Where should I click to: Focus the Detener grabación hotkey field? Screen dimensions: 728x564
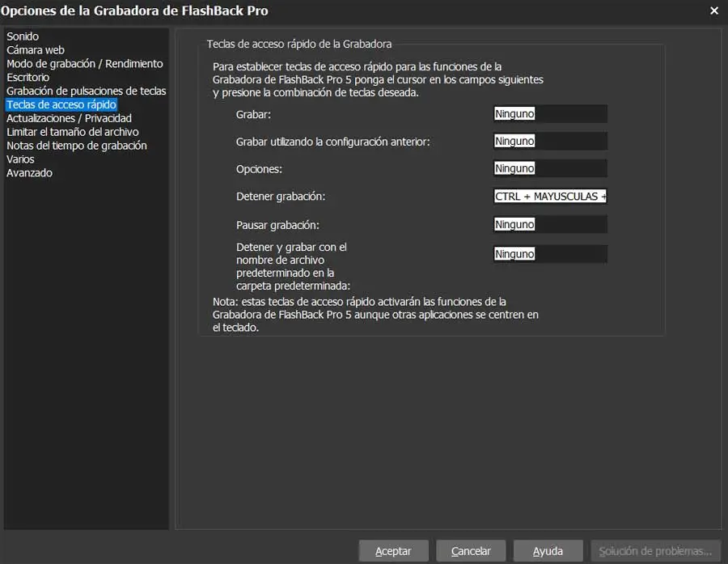pos(550,196)
